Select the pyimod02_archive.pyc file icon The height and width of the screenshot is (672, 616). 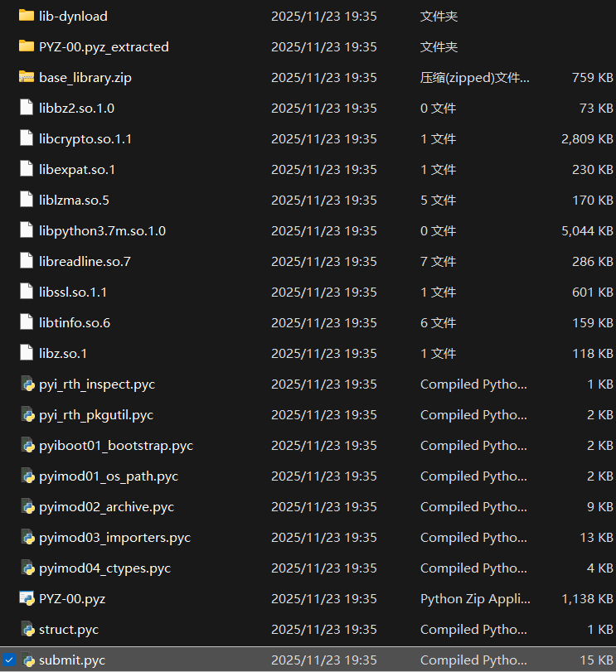[27, 506]
